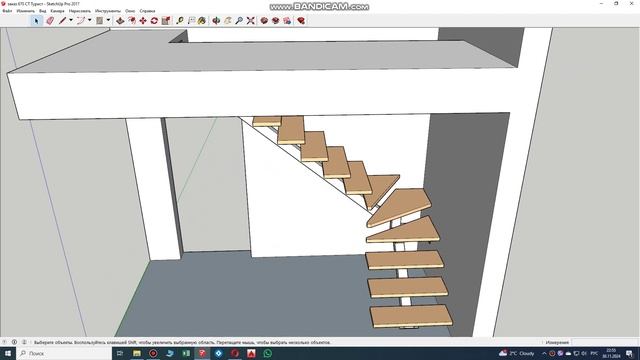The height and width of the screenshot is (360, 640).
Task: Select the Arc tool
Action: click(81, 20)
